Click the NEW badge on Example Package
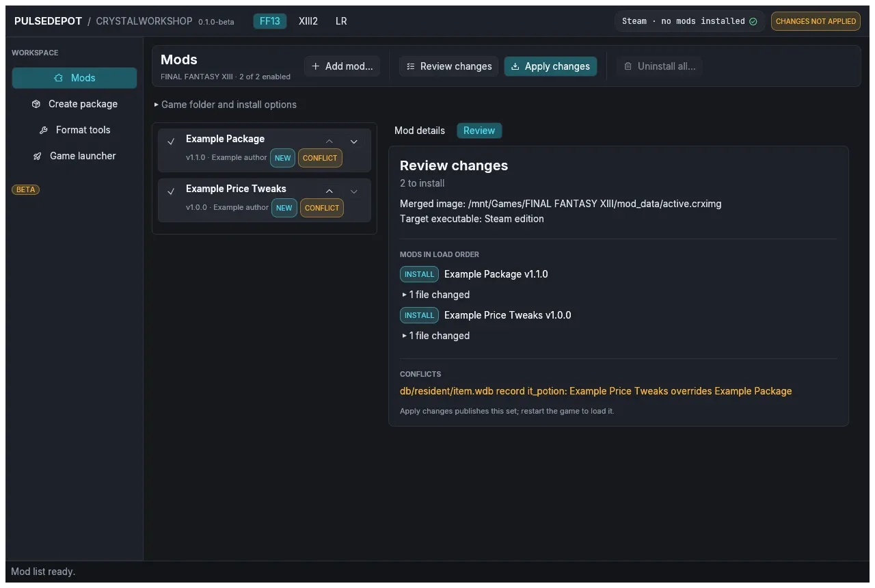Image resolution: width=875 pixels, height=588 pixels. (282, 158)
